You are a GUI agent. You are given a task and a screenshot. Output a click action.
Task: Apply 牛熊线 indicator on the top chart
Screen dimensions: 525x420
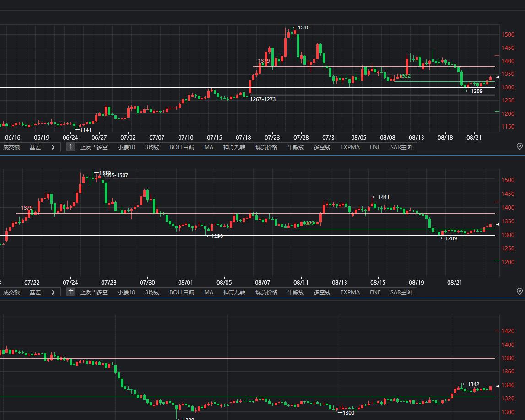click(296, 147)
